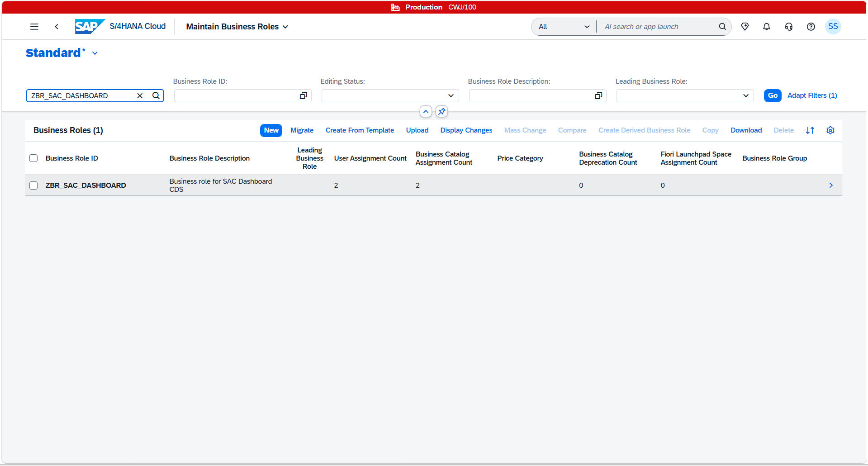Click the Compare button

[x=572, y=130]
